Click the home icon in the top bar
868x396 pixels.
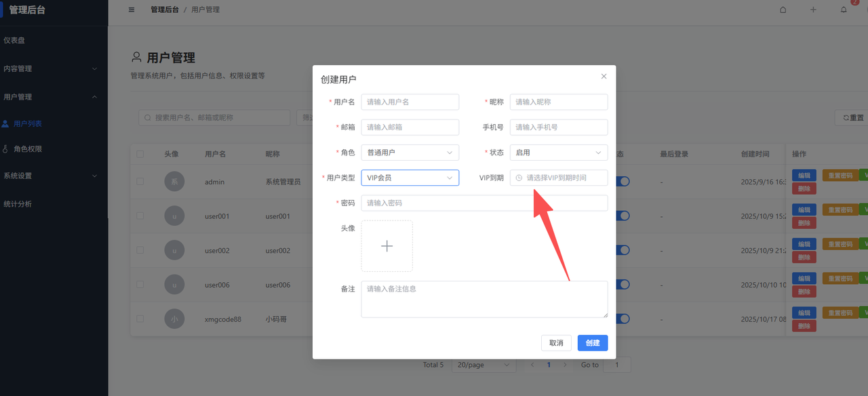tap(783, 9)
